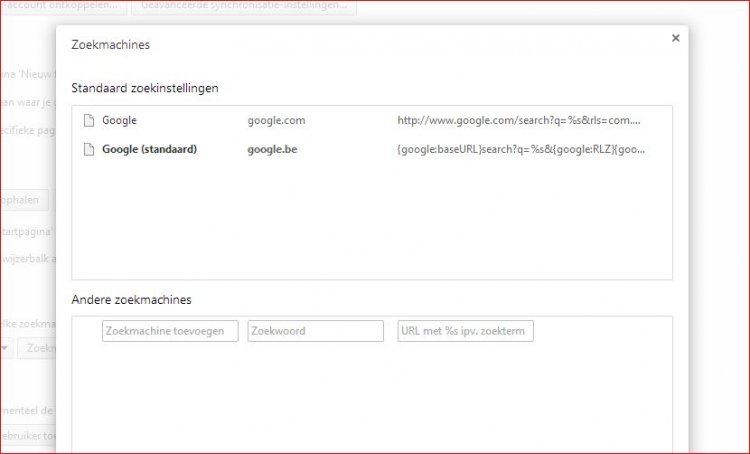Click the google.com keyword

click(276, 121)
